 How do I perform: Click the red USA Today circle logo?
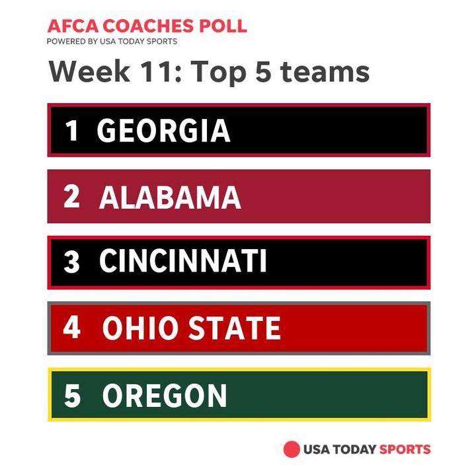pos(292,449)
